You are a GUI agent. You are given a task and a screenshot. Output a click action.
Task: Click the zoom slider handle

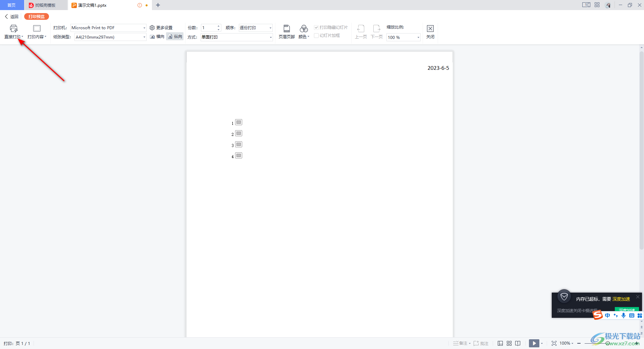tap(607, 343)
